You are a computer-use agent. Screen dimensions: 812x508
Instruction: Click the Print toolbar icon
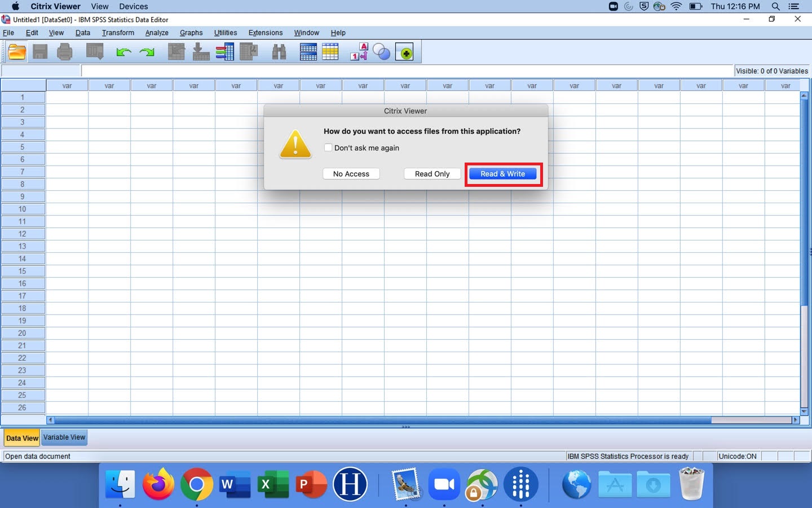pyautogui.click(x=65, y=52)
